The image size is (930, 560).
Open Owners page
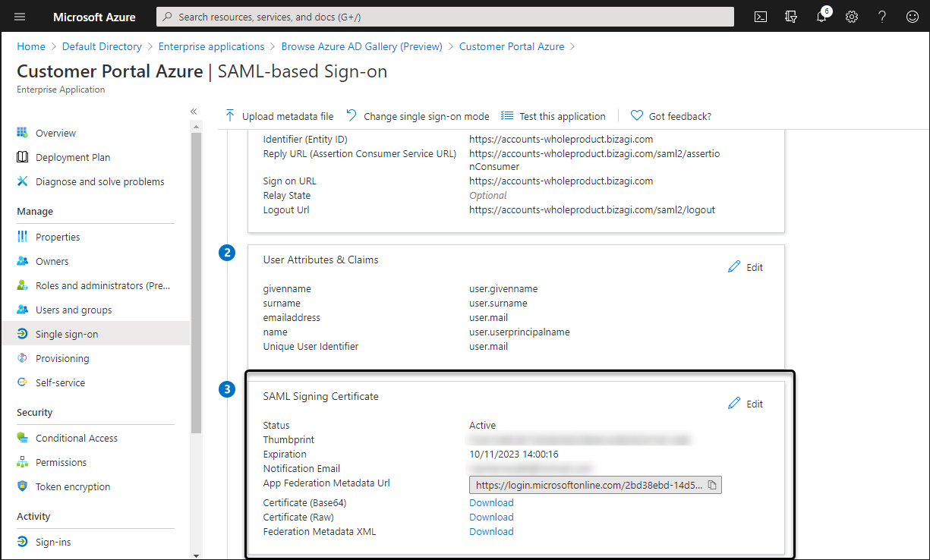click(x=52, y=261)
